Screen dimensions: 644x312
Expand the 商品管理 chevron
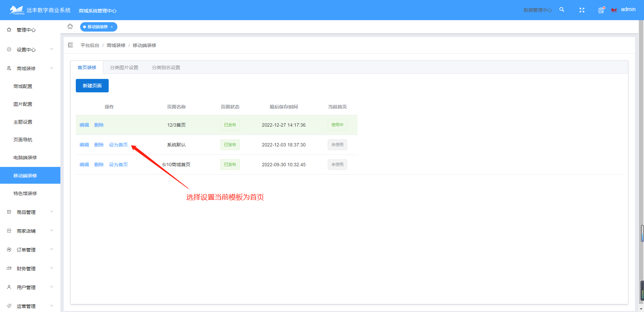(x=52, y=212)
